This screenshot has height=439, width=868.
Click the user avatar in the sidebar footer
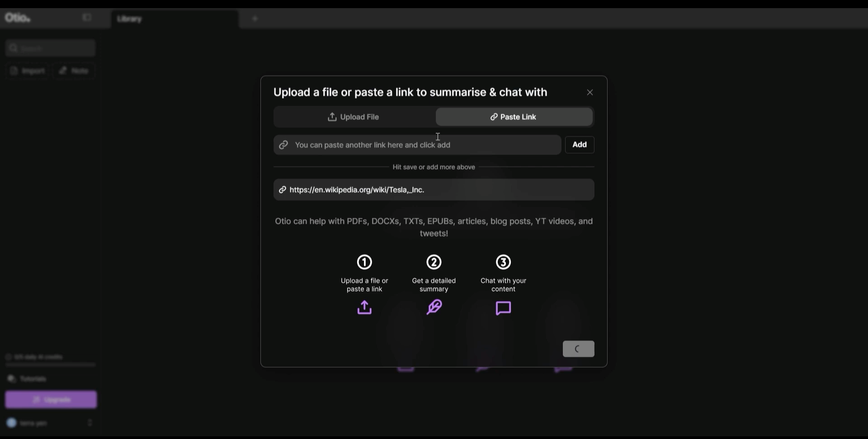click(x=12, y=423)
